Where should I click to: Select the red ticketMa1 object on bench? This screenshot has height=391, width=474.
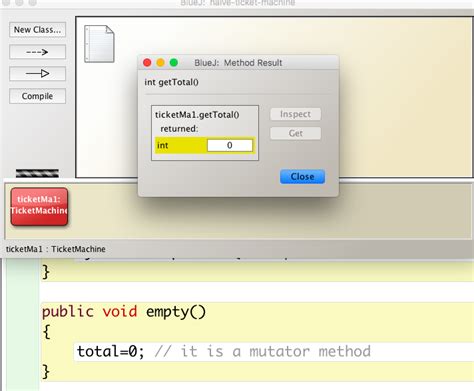click(39, 206)
